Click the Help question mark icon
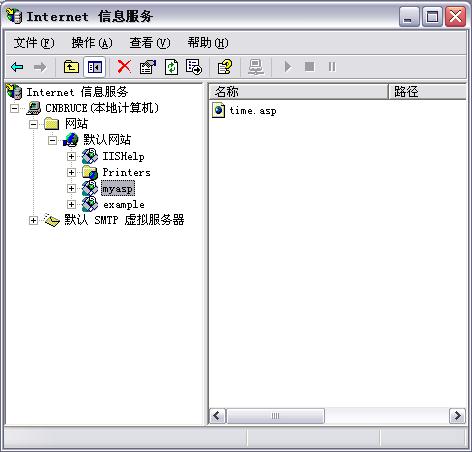 (x=225, y=67)
